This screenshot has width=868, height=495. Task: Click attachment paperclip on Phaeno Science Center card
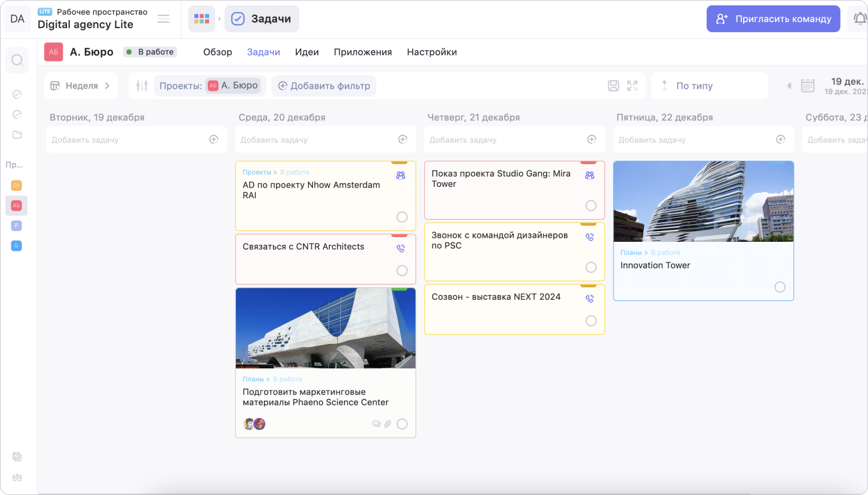coord(387,424)
